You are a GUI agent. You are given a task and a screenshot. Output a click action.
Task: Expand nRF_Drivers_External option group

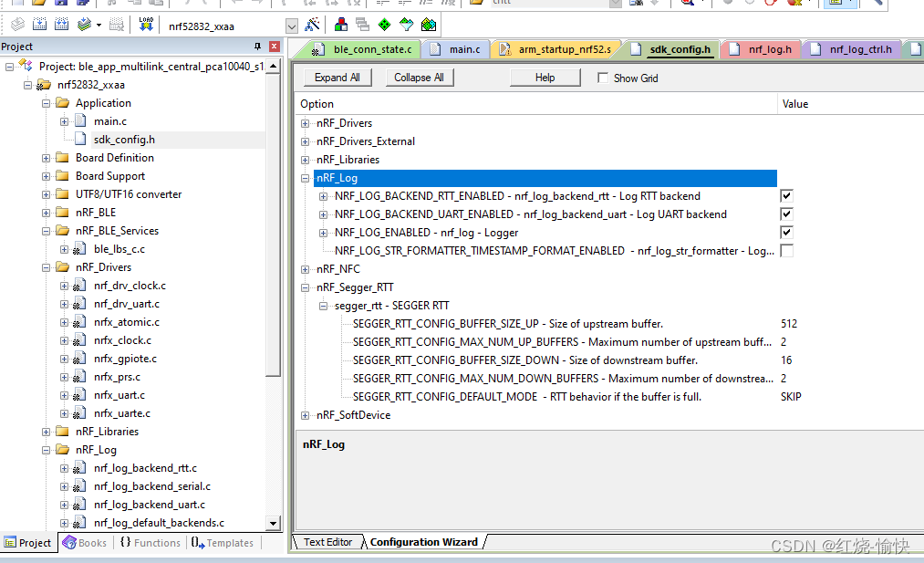[306, 141]
